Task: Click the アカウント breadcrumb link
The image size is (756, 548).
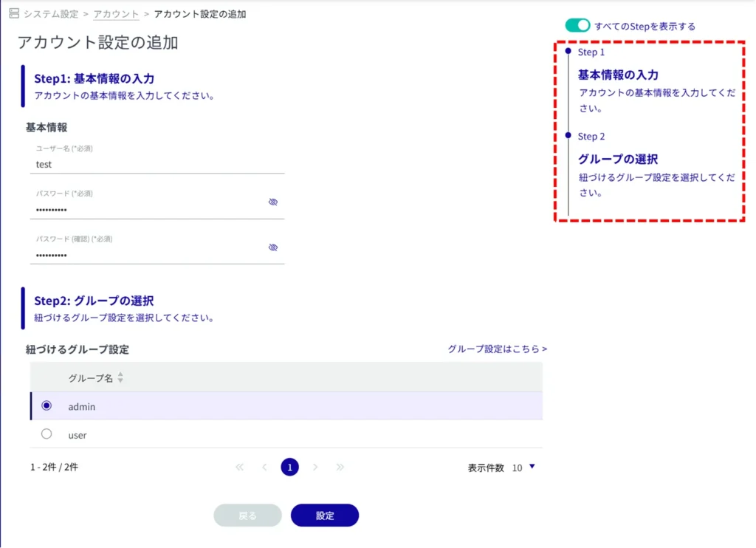Action: click(x=116, y=14)
